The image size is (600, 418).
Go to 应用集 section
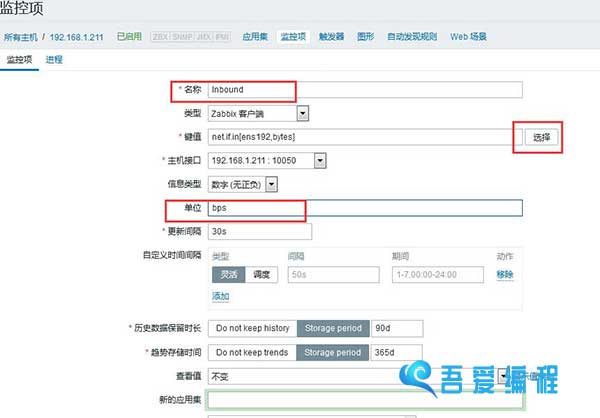[x=255, y=37]
